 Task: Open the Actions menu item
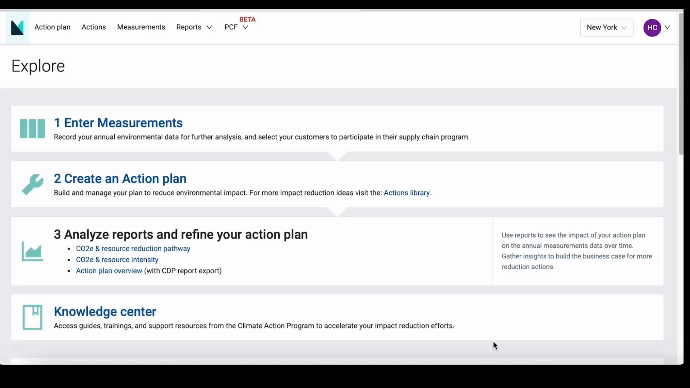coord(94,27)
